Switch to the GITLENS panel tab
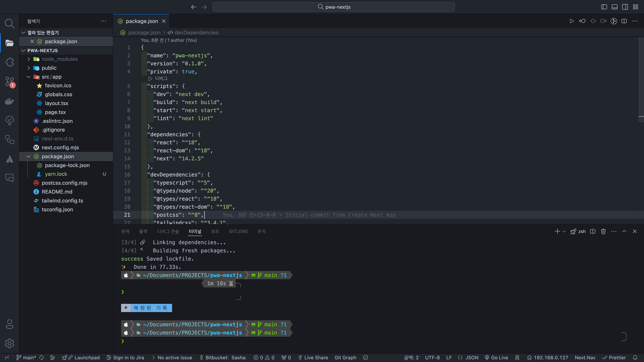This screenshot has height=362, width=644. (x=238, y=231)
